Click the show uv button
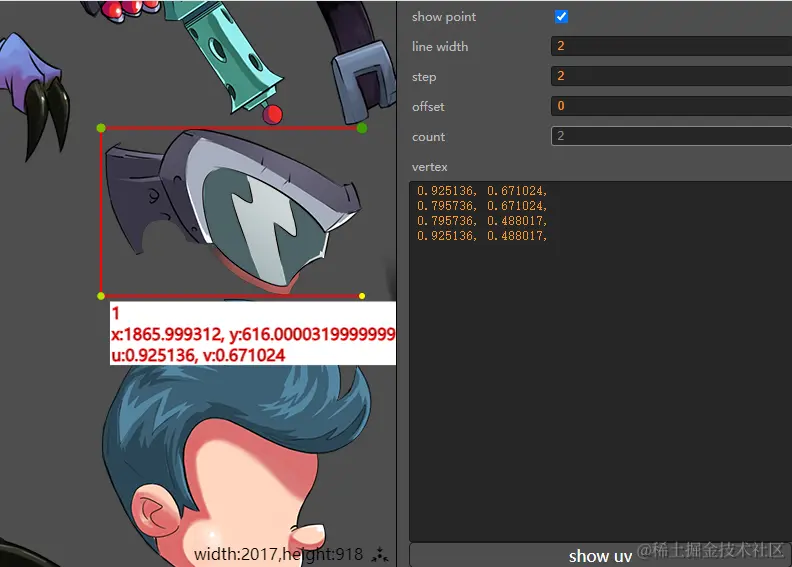This screenshot has width=792, height=567. (601, 555)
